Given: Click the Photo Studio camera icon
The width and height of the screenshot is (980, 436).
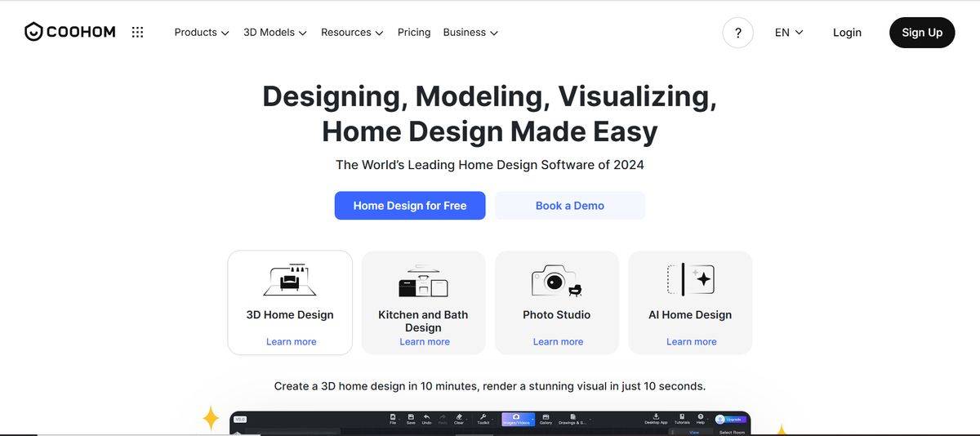Looking at the screenshot, I should point(556,280).
